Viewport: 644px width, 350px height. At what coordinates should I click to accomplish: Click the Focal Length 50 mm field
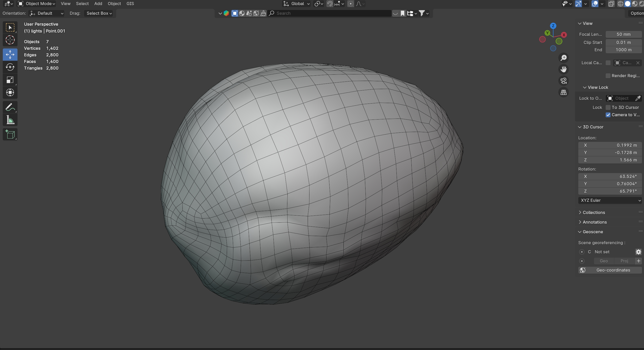click(x=623, y=34)
